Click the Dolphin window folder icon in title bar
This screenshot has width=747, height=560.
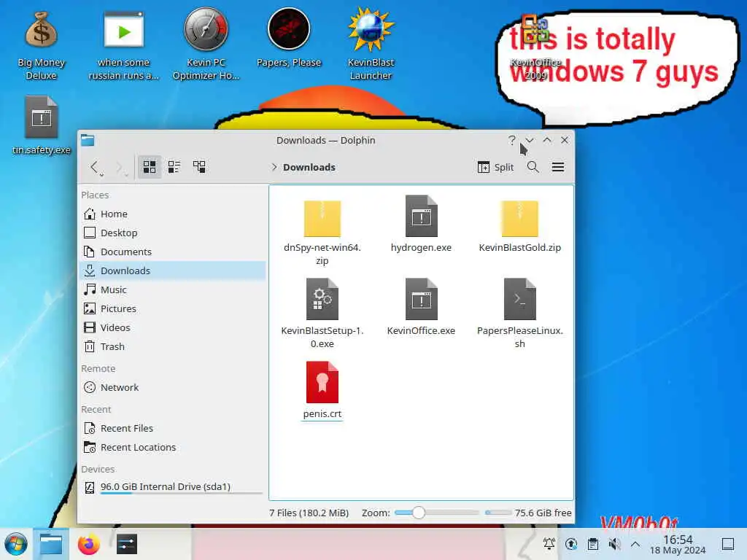coord(88,140)
